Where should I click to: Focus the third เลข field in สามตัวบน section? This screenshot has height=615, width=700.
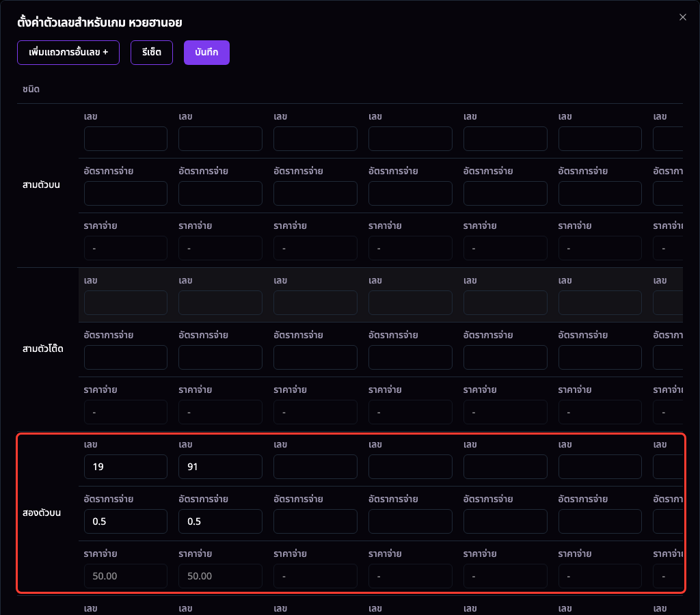(316, 139)
